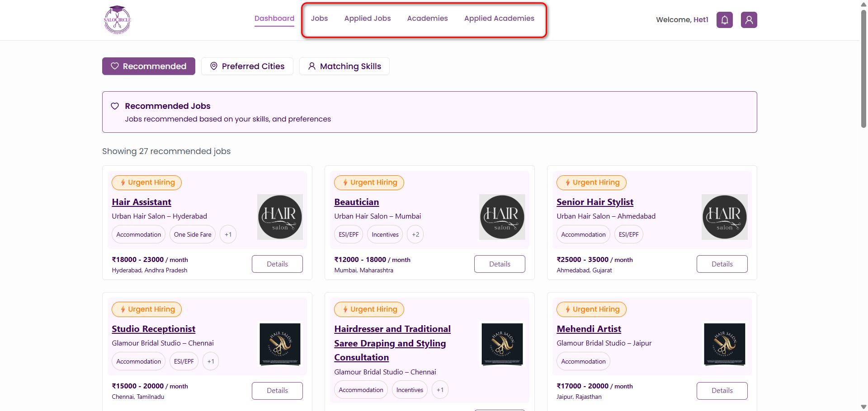This screenshot has width=868, height=411.
Task: Click the 'Welcome, Het1' greeting
Action: pos(682,20)
